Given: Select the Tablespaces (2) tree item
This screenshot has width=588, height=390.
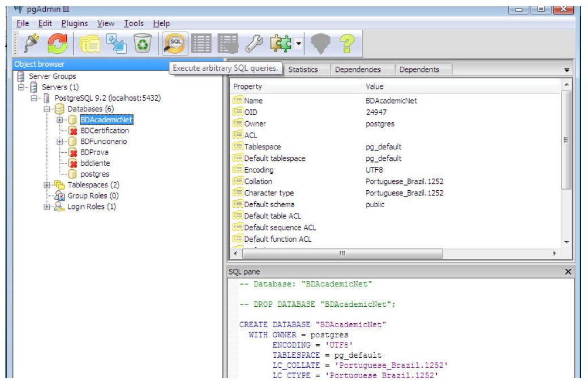Looking at the screenshot, I should click(93, 185).
